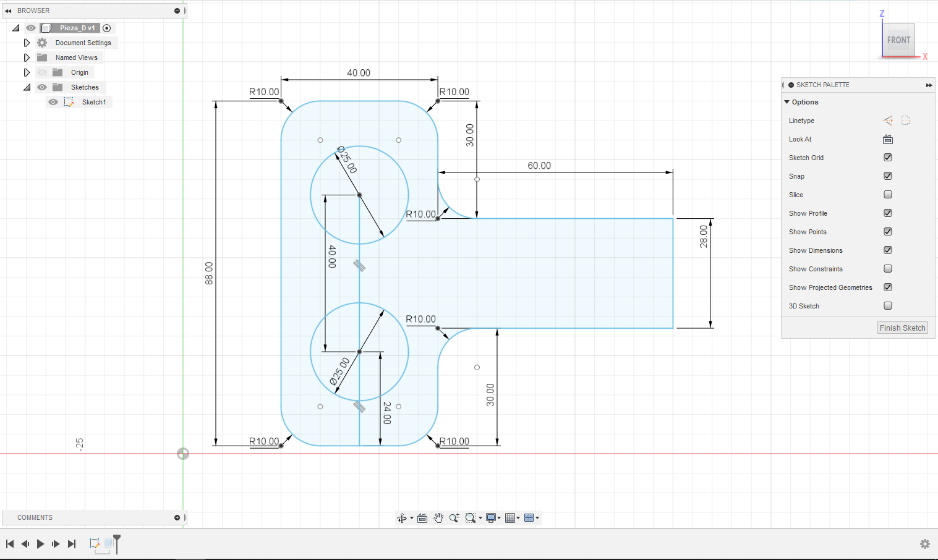Expand the Named Views folder
The image size is (938, 560).
pos(27,57)
